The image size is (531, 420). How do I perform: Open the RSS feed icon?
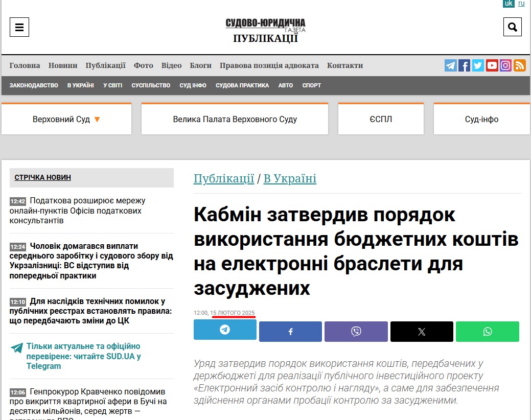click(x=519, y=65)
